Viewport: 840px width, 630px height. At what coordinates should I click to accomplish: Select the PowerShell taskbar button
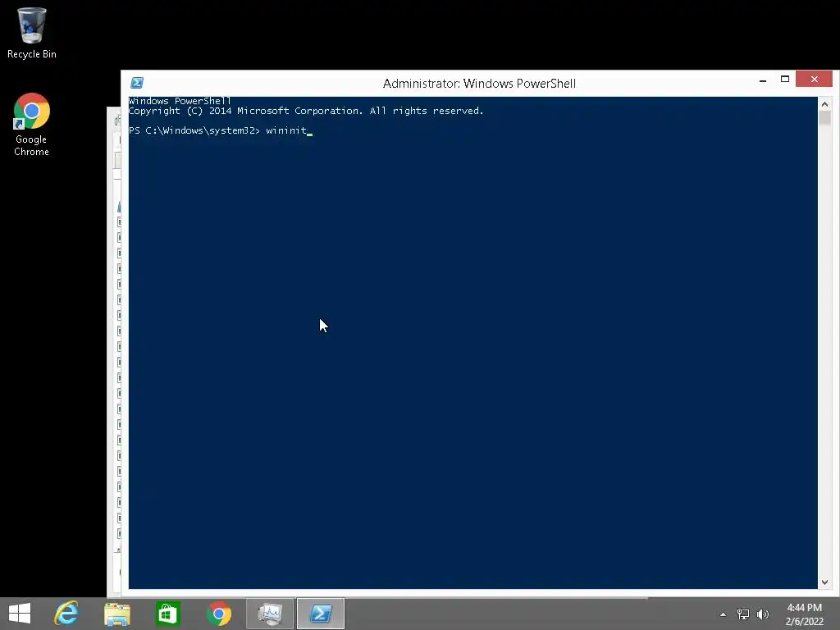[321, 614]
